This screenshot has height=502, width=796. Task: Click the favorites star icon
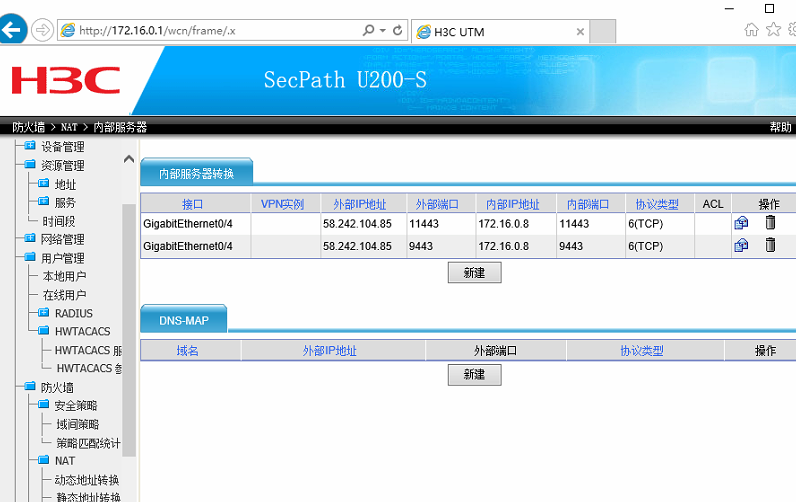[x=773, y=30]
